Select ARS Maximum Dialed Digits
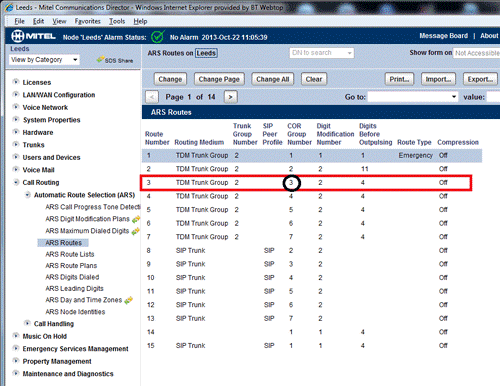 point(87,231)
